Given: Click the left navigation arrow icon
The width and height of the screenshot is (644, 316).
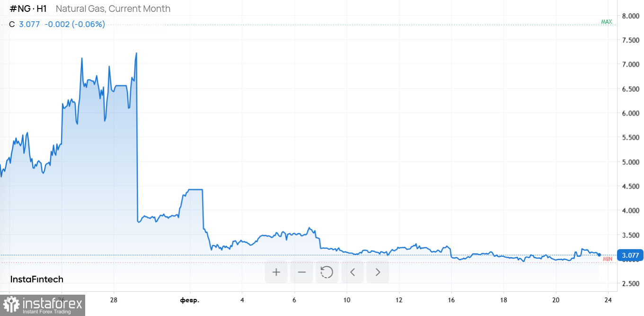Looking at the screenshot, I should 353,272.
